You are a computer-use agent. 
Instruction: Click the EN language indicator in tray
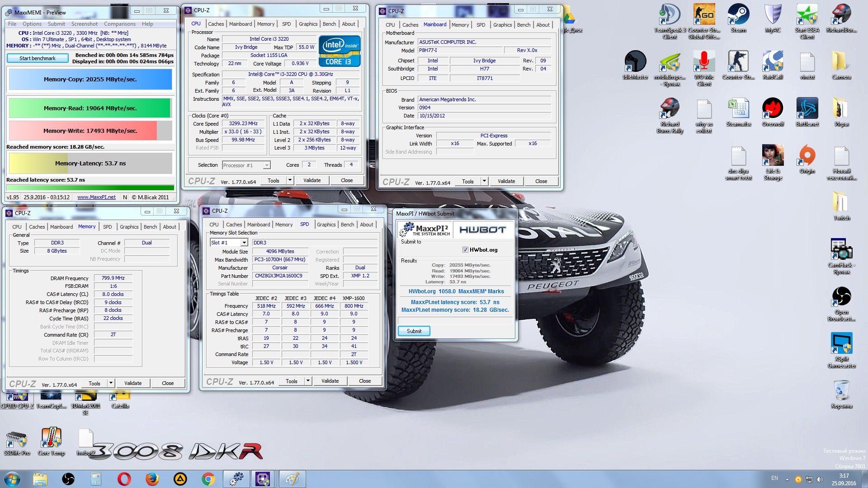click(x=774, y=478)
